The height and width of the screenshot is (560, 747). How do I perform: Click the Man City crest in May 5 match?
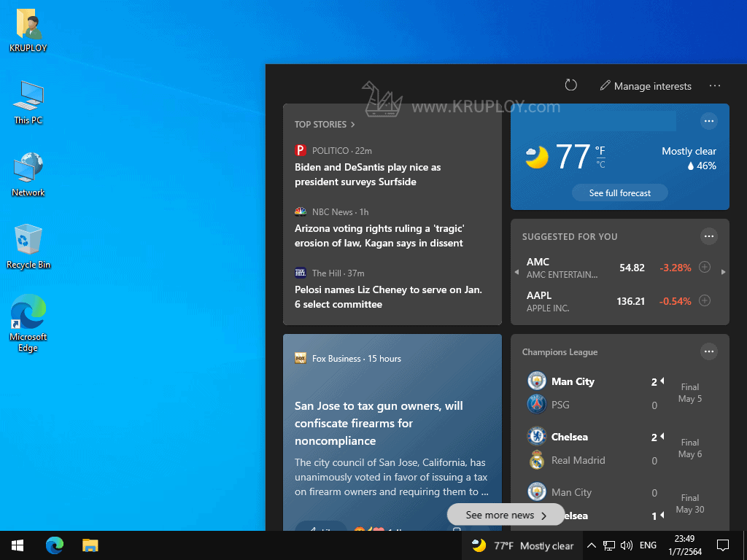point(537,381)
